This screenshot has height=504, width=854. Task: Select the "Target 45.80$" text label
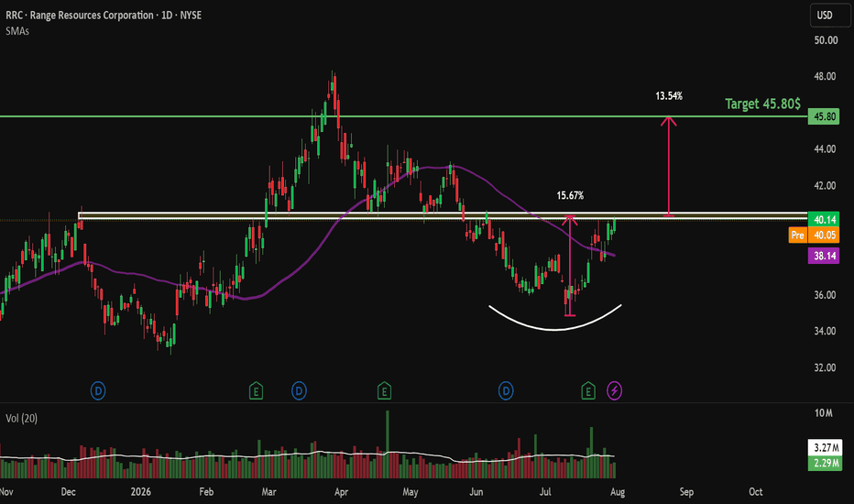coord(762,104)
